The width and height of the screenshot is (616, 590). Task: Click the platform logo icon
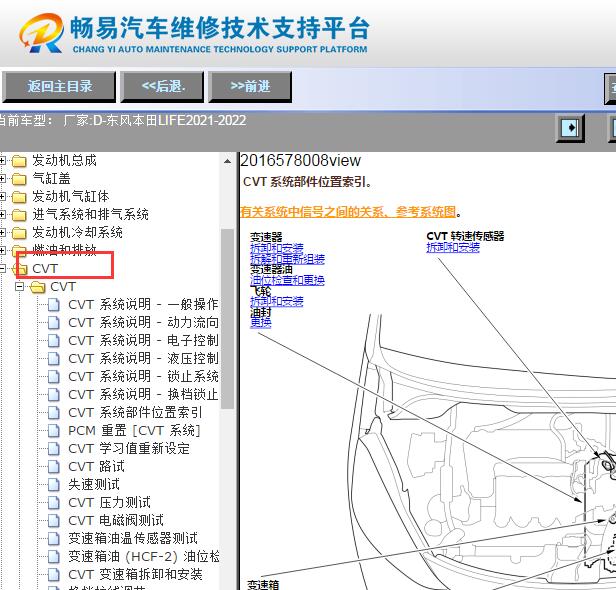41,33
